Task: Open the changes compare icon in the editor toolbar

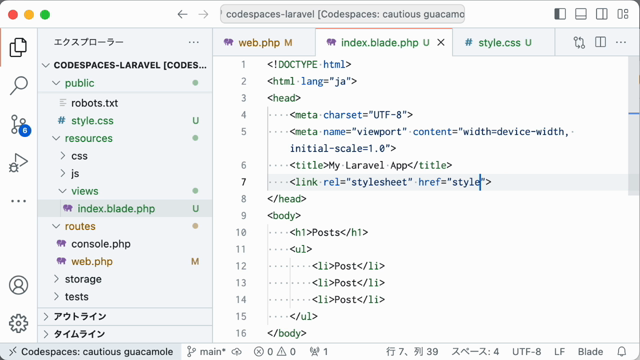Action: tap(579, 42)
